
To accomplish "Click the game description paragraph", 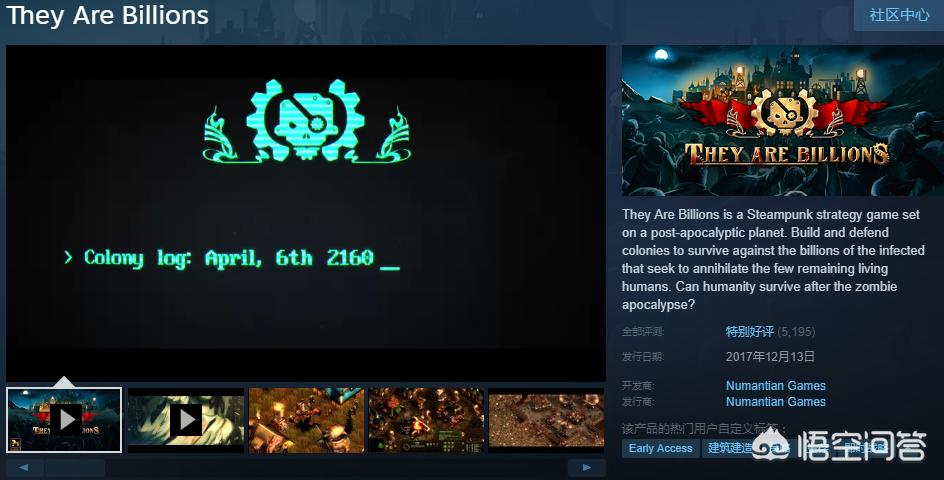I will pyautogui.click(x=774, y=260).
